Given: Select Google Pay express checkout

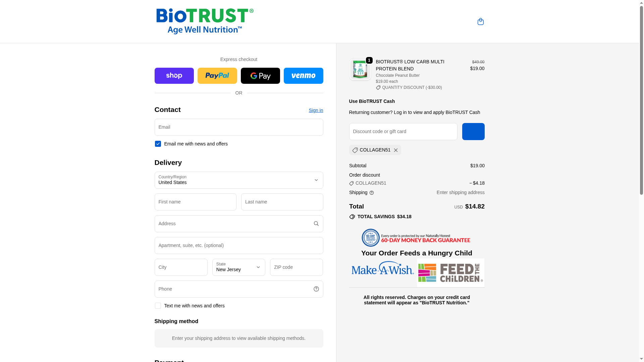Looking at the screenshot, I should click(x=260, y=76).
